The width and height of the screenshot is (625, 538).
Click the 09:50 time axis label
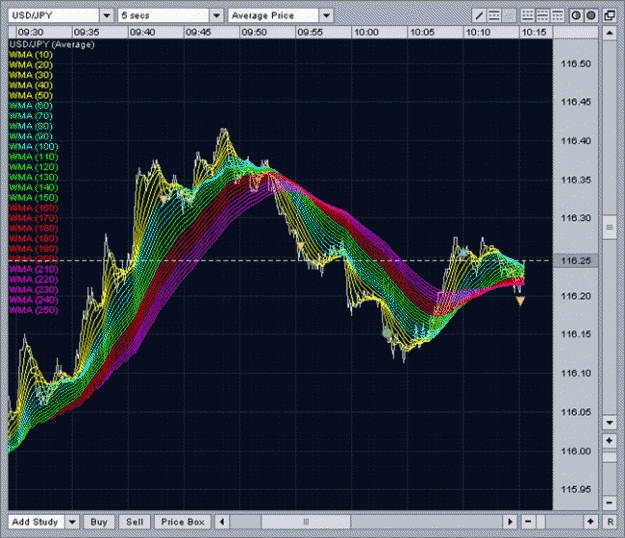click(254, 32)
